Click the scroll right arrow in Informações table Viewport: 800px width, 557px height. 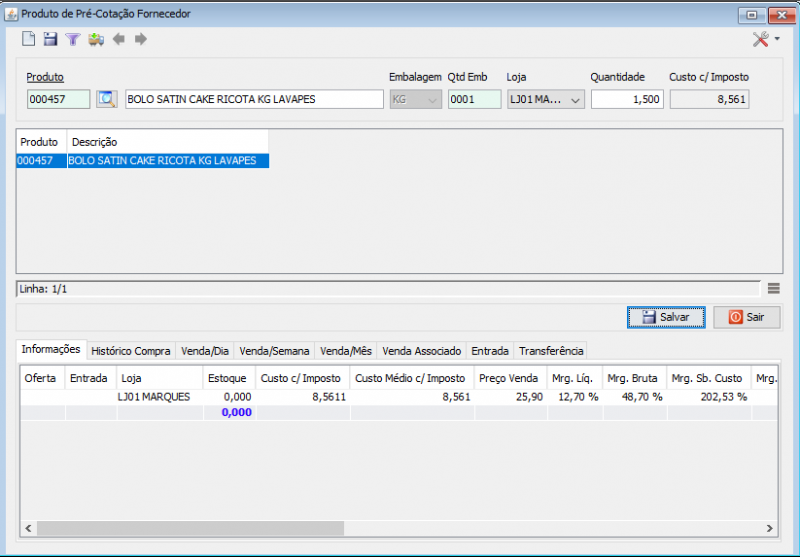click(x=770, y=528)
